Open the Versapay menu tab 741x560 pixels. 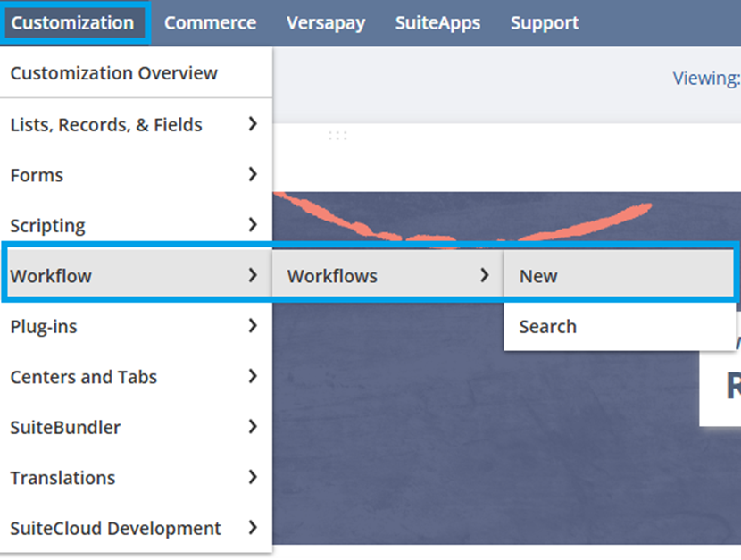pos(326,22)
